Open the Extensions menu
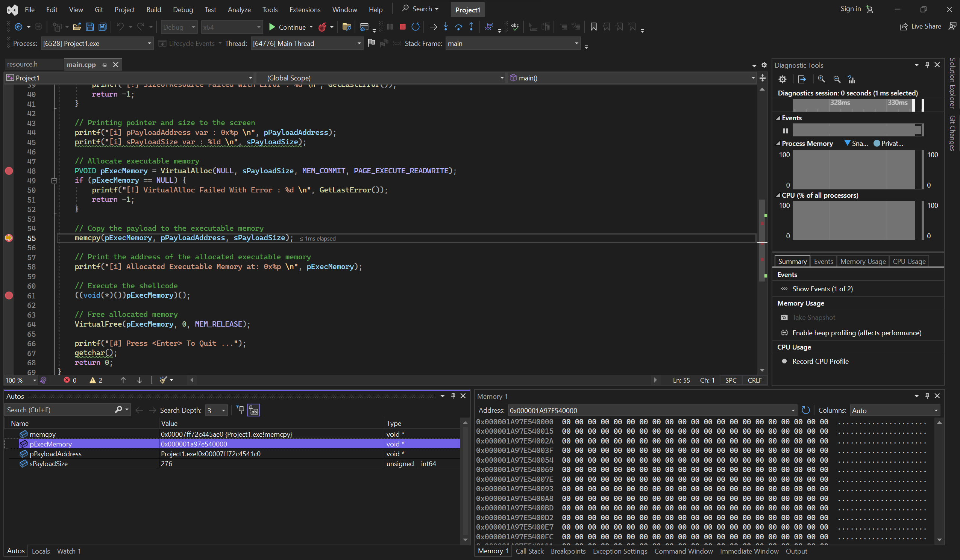Image resolution: width=960 pixels, height=560 pixels. pyautogui.click(x=305, y=9)
